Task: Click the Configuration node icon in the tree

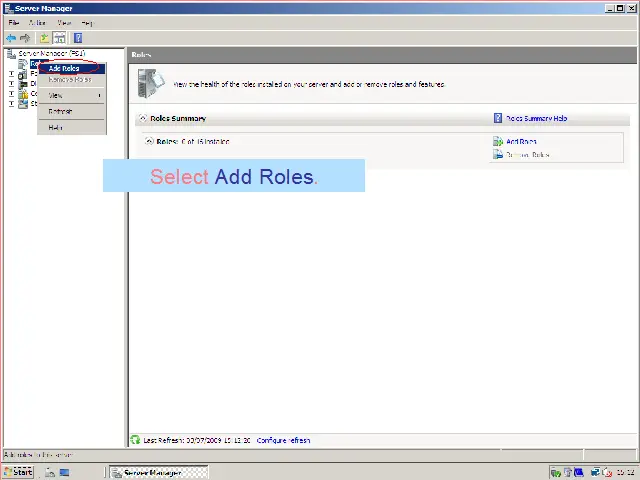Action: click(23, 94)
